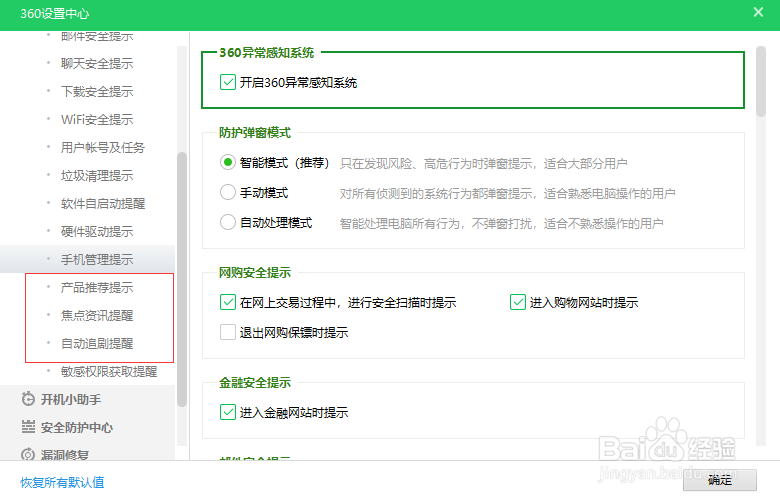780x500 pixels.
Task: Select WiFi安全提示 sidebar item
Action: coord(97,119)
